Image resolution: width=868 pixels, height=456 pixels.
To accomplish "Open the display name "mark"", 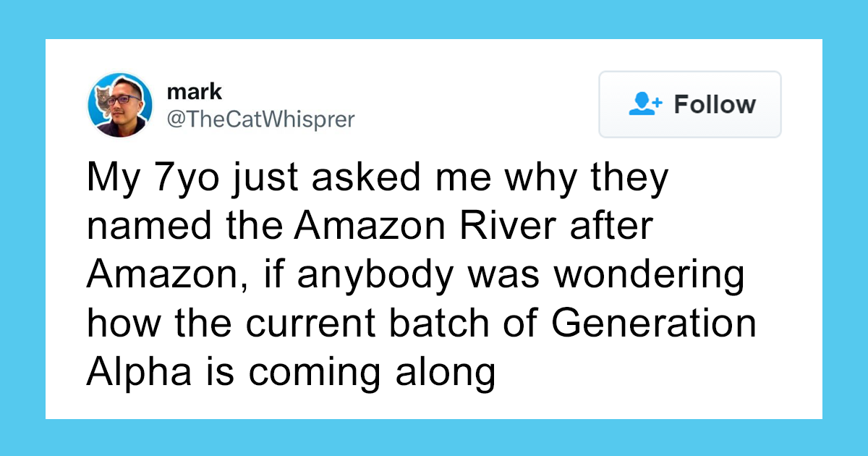I will [x=184, y=92].
